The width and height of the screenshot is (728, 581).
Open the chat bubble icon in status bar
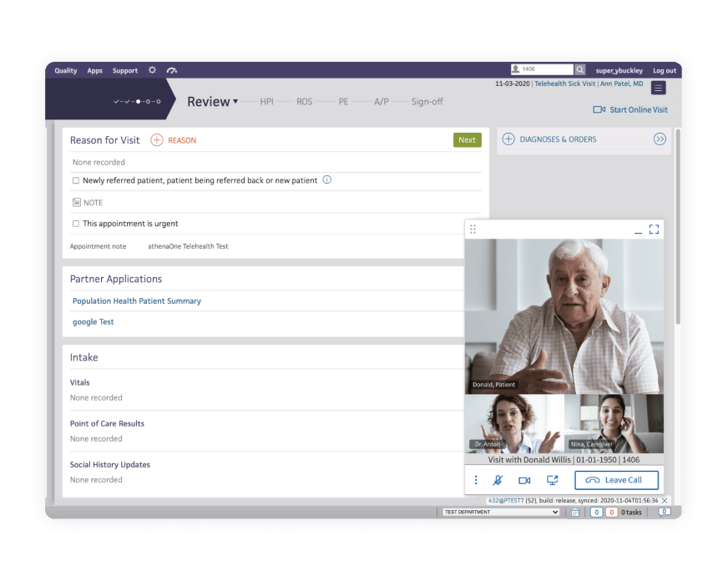point(664,512)
